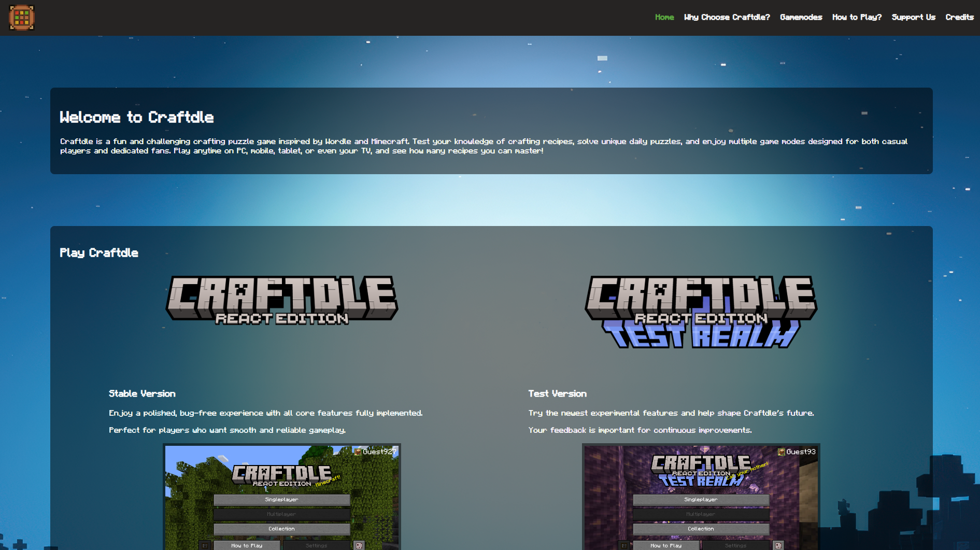Image resolution: width=980 pixels, height=550 pixels.
Task: Open the Why Choose Craftdle? section
Action: (727, 17)
